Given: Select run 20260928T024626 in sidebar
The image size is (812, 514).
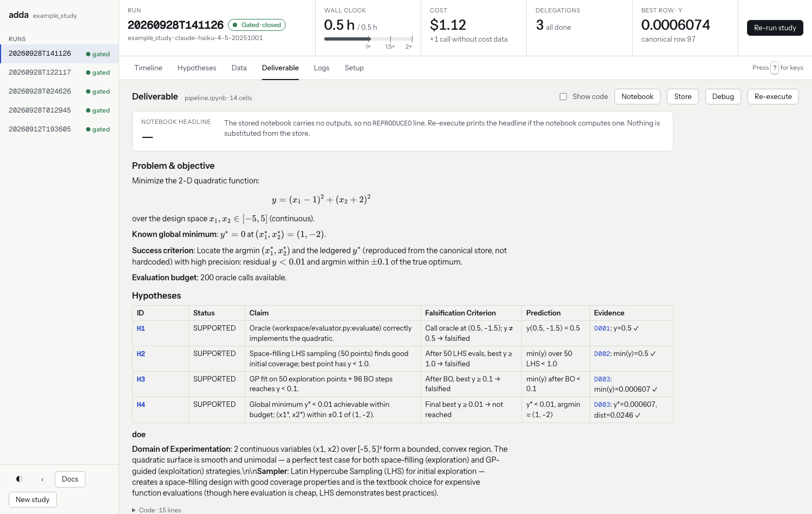Looking at the screenshot, I should point(60,91).
